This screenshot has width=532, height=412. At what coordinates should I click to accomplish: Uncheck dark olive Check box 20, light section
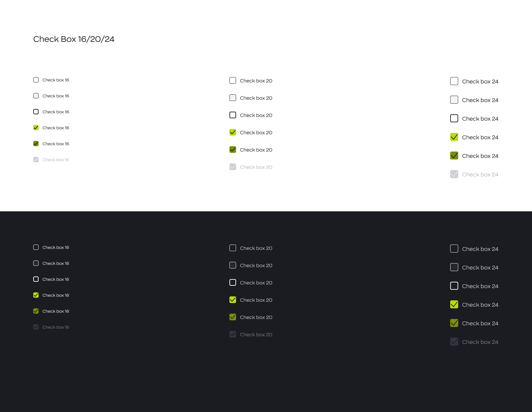pos(233,150)
